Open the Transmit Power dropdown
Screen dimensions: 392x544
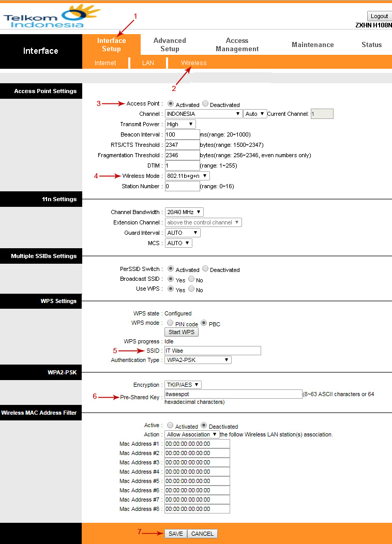click(180, 124)
